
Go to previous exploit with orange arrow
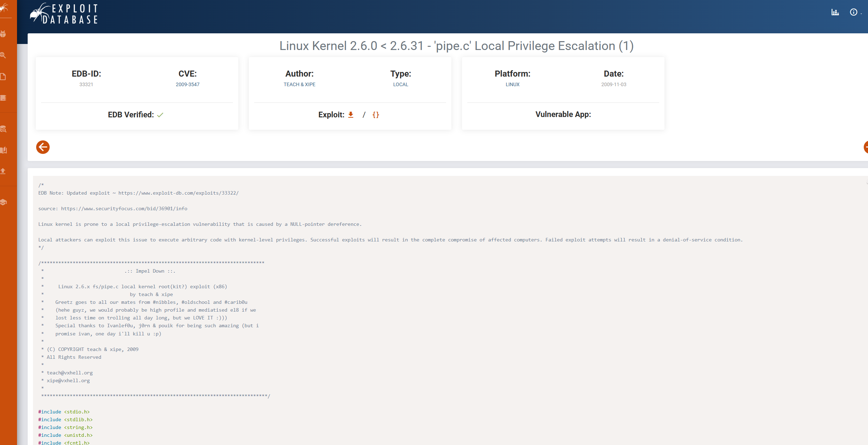[43, 147]
